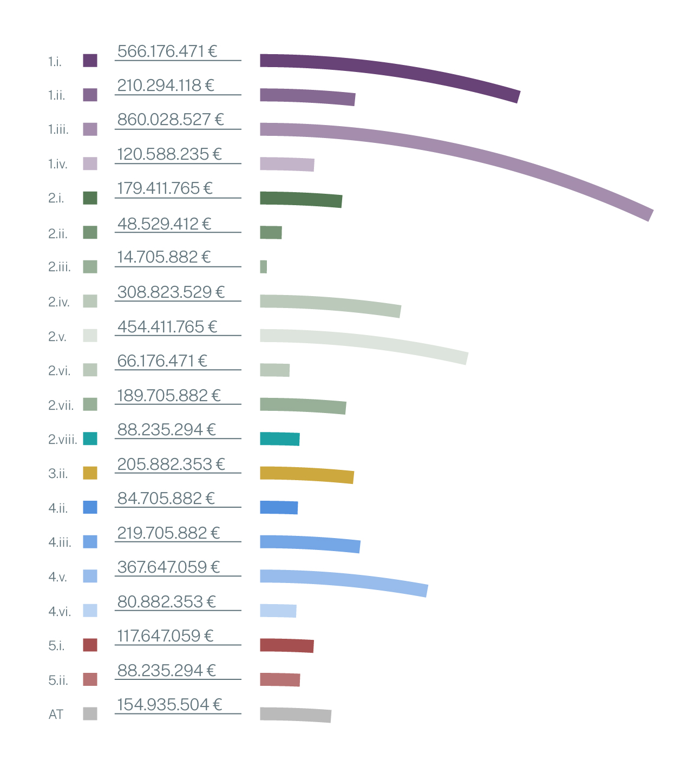Select the 2.vii. row label

pos(61,405)
